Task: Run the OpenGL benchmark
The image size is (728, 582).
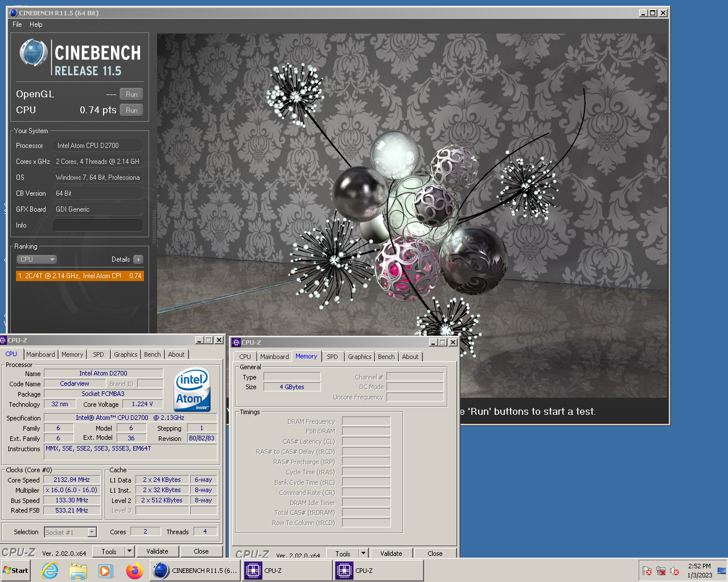Action: point(131,94)
